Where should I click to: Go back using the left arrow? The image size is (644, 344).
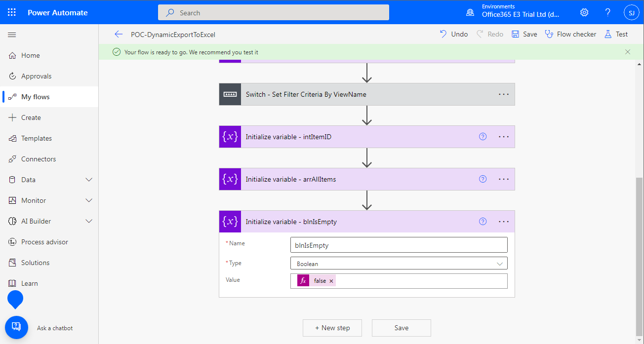coord(118,34)
